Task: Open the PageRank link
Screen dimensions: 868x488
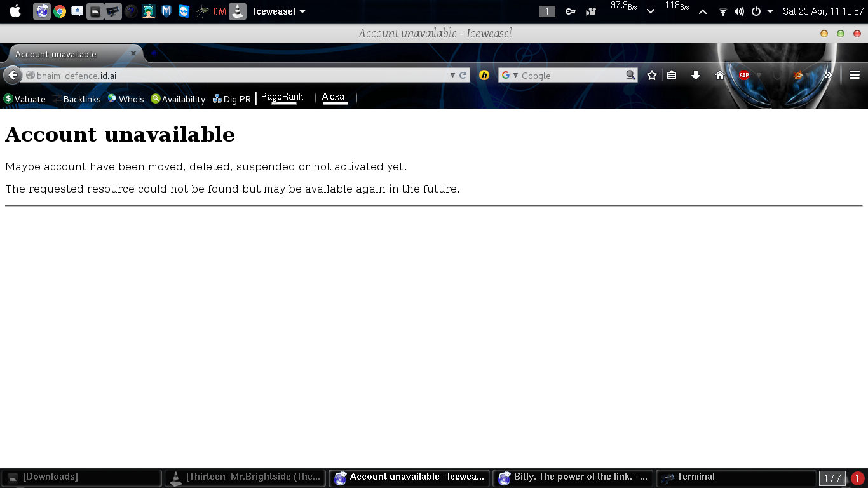Action: [281, 97]
